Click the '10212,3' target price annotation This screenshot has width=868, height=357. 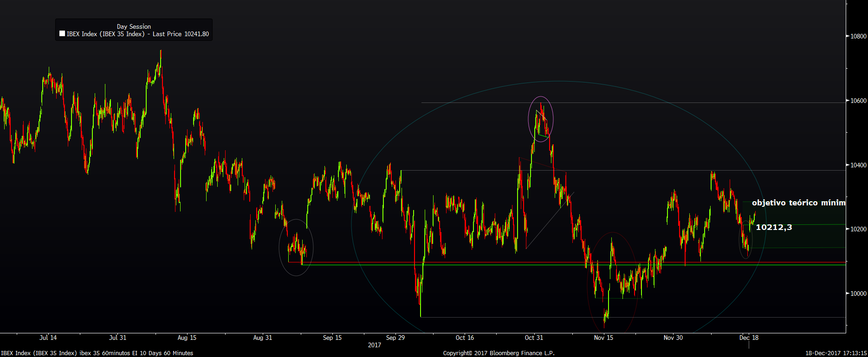click(x=774, y=227)
